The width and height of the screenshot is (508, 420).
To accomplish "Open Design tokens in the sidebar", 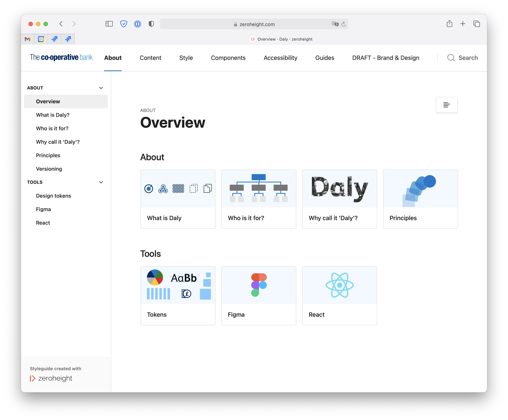I will tap(53, 196).
